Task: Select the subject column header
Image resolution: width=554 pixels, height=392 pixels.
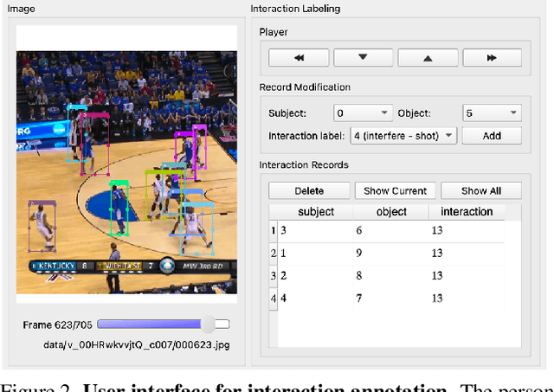Action: pos(316,212)
